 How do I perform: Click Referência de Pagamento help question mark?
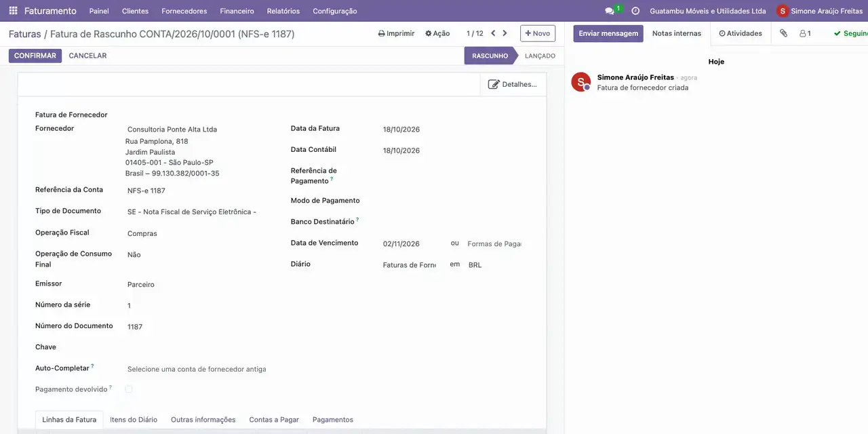pos(332,179)
